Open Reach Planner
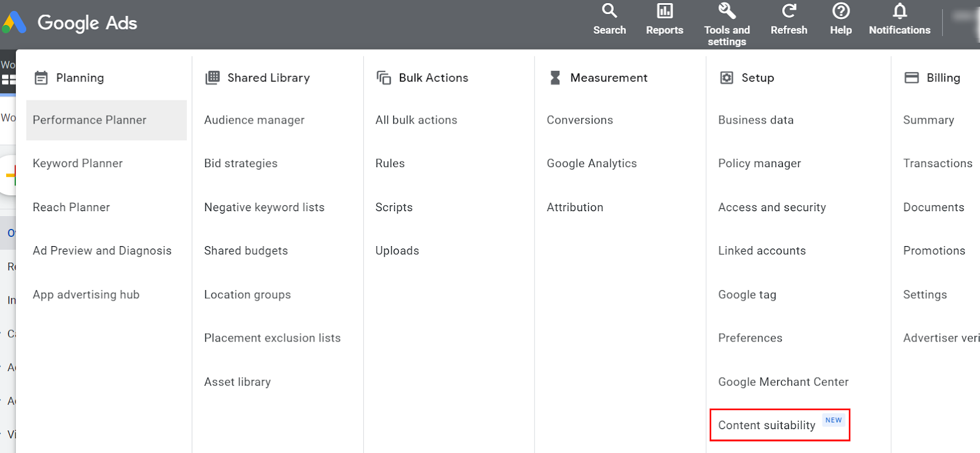The width and height of the screenshot is (980, 453). coord(71,207)
